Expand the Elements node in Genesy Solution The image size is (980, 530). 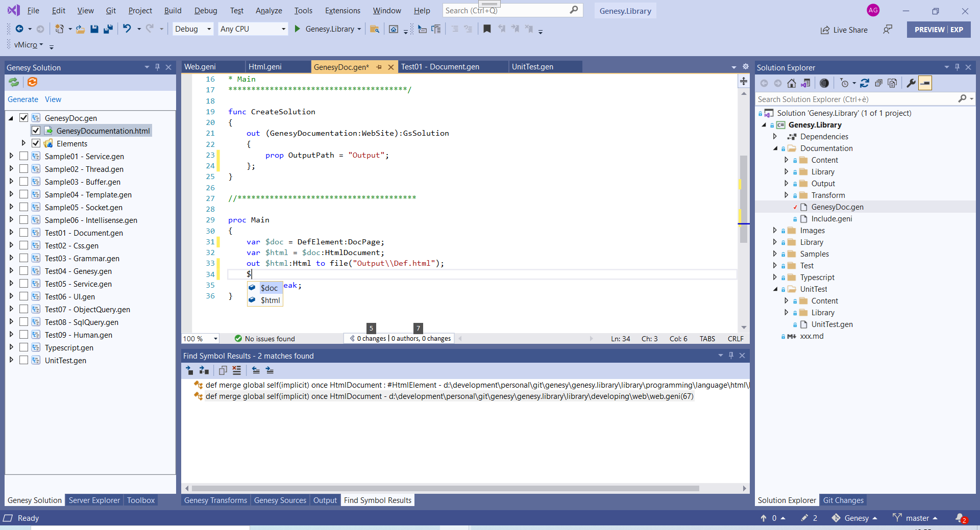[x=23, y=143]
